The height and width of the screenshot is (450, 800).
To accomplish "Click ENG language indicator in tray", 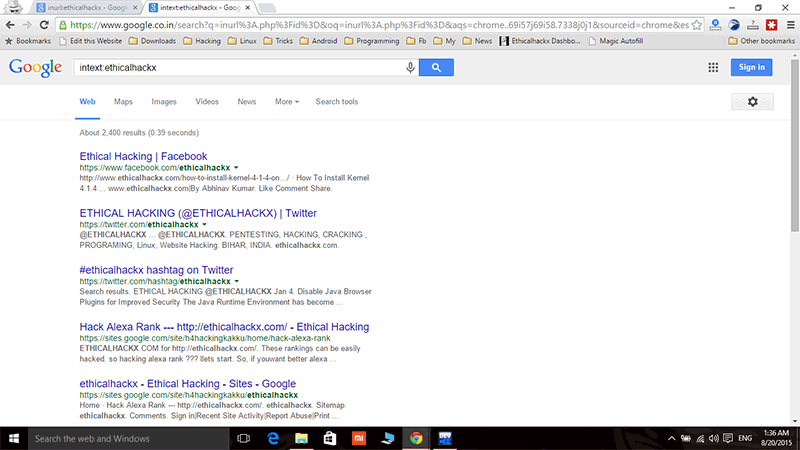I will point(745,438).
